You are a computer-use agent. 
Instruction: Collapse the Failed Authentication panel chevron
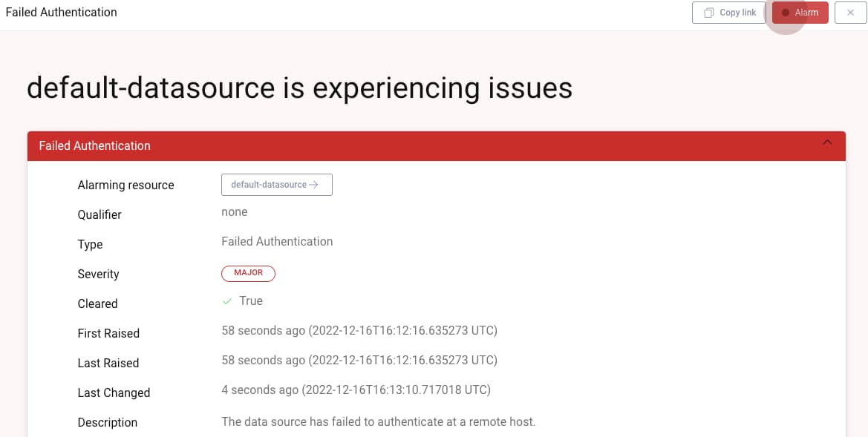coord(827,143)
